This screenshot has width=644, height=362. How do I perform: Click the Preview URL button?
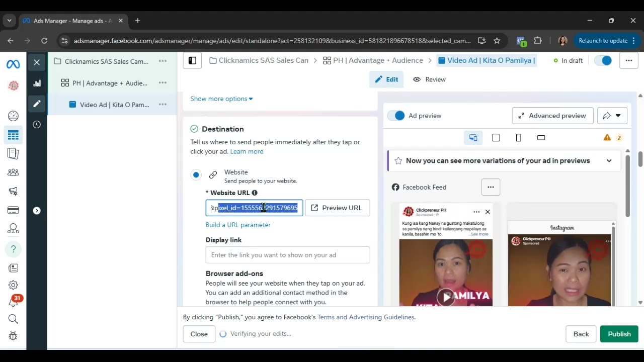pyautogui.click(x=337, y=208)
